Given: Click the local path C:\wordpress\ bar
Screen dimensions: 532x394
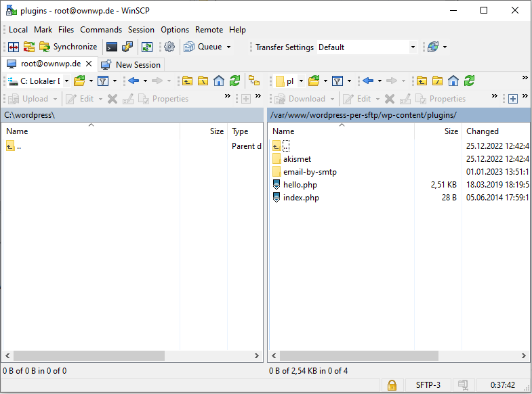Looking at the screenshot, I should (132, 115).
